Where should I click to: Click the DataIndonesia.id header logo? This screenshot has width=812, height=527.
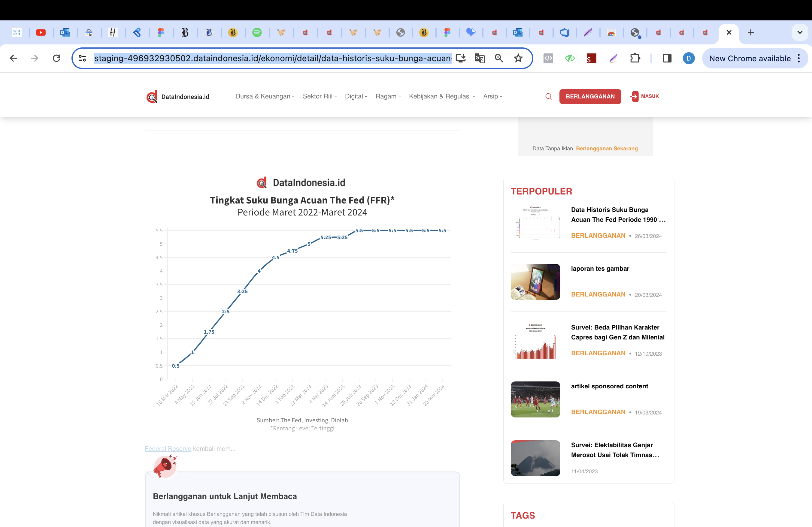(178, 96)
